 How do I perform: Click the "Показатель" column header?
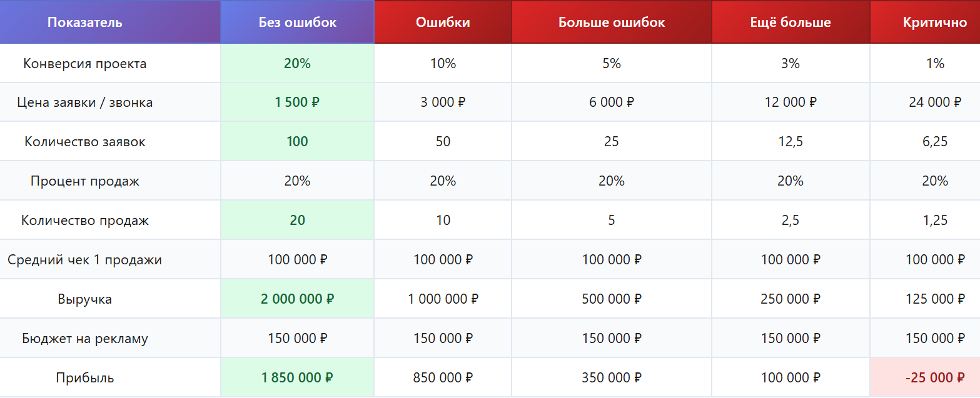[85, 22]
